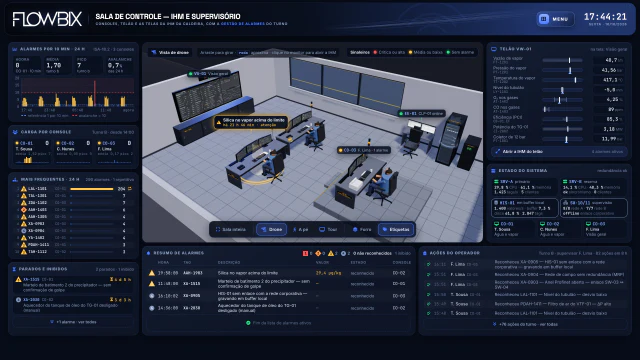Click the Pressão do vapor indicator bar
The width and height of the screenshot is (640, 360).
pos(562,70)
